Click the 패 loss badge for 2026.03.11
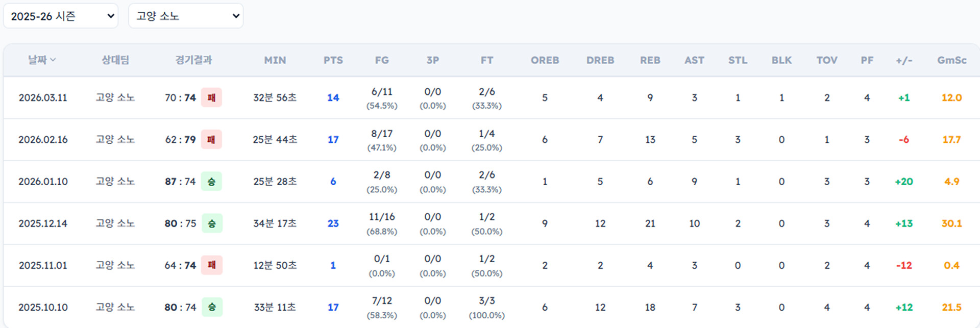This screenshot has height=328, width=980. tap(211, 97)
